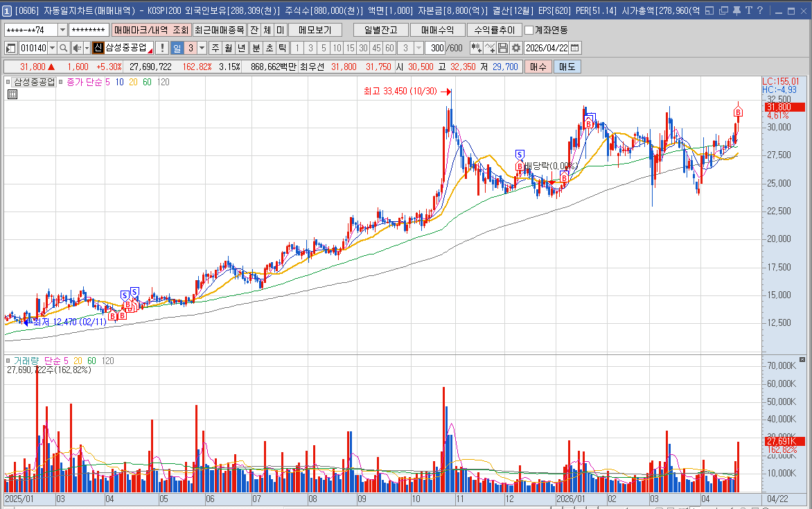
Task: Enable the 계좌연동 checkbox
Action: (x=529, y=31)
